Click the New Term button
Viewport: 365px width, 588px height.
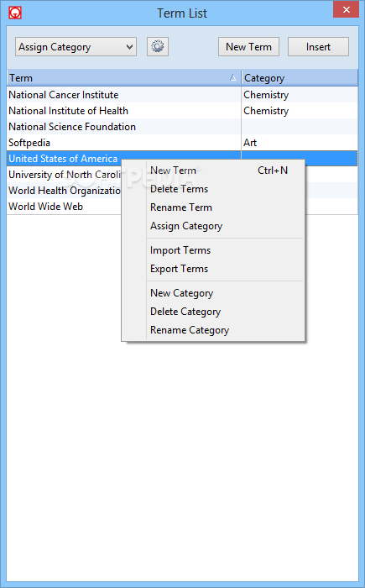(248, 47)
